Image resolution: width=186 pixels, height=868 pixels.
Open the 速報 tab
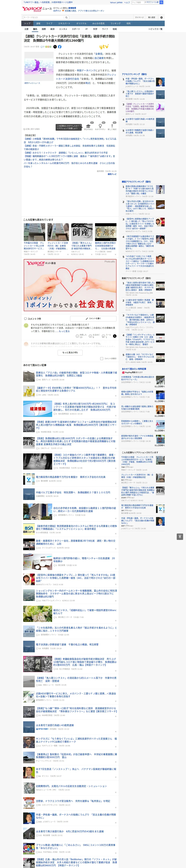tap(38, 24)
